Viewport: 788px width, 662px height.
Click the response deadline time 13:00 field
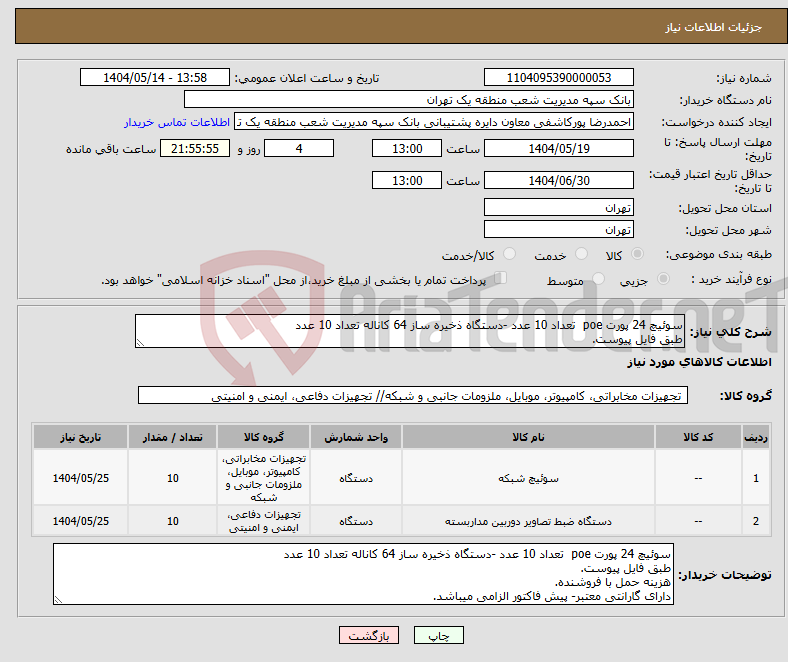click(407, 148)
